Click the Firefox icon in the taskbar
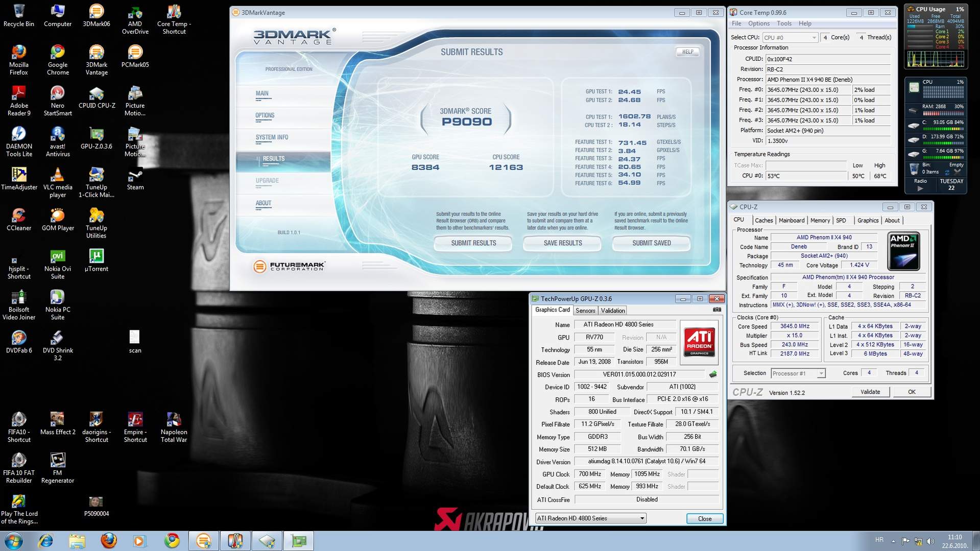Image resolution: width=980 pixels, height=551 pixels. coord(108,540)
